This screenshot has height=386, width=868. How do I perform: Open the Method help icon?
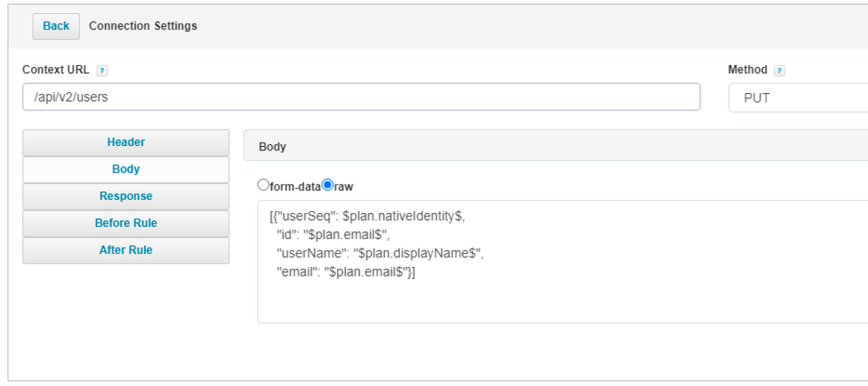779,70
